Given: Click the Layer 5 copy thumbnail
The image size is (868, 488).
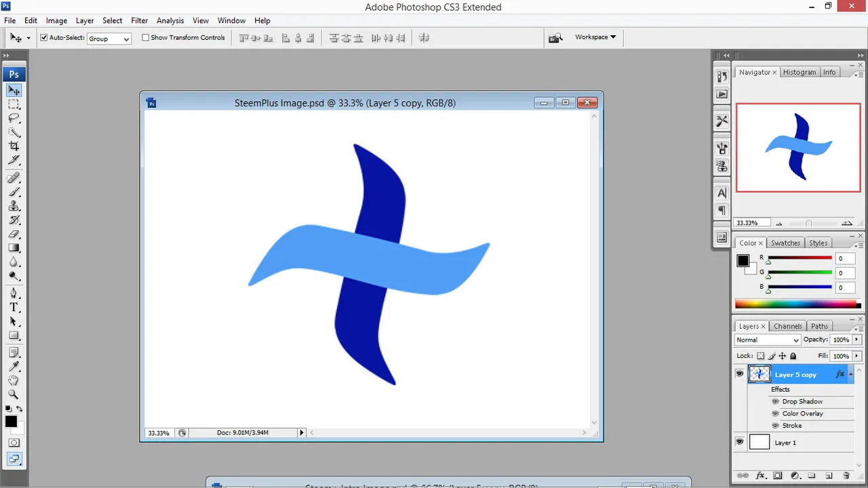Looking at the screenshot, I should click(759, 374).
